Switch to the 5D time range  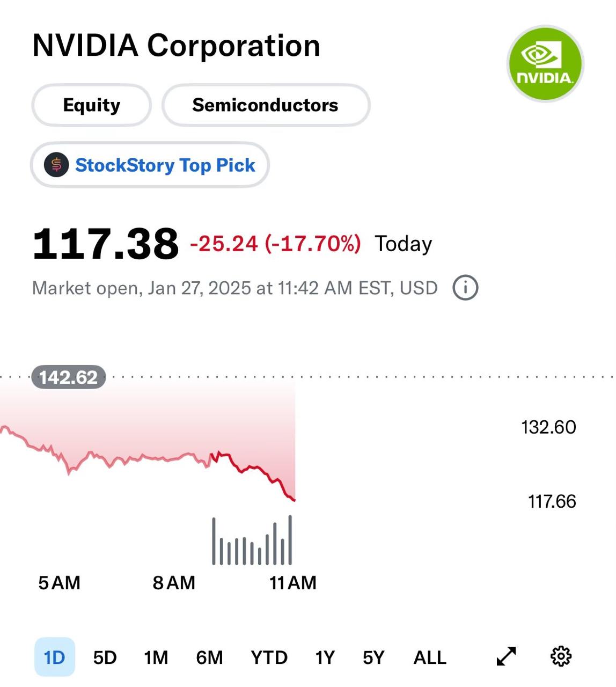pos(105,657)
